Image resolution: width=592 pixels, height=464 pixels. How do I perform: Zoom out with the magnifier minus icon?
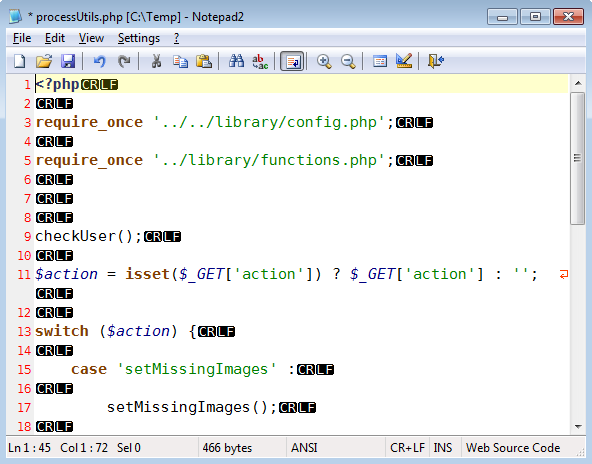point(348,61)
